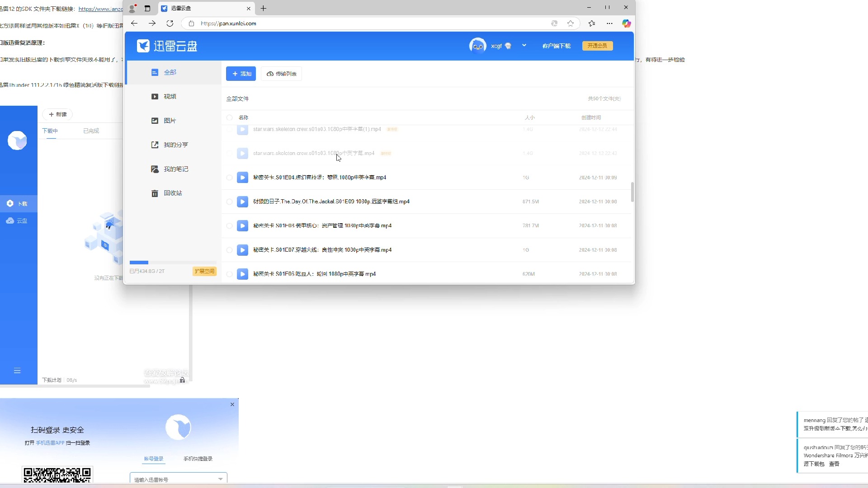Click the video icon of 秘密关卡.S01E07

[242, 250]
